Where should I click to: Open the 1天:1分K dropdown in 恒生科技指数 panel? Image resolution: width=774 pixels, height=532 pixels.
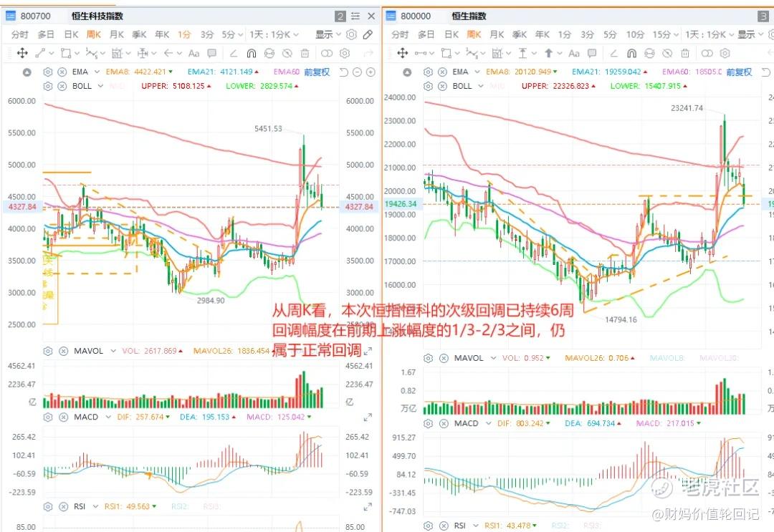tap(274, 34)
